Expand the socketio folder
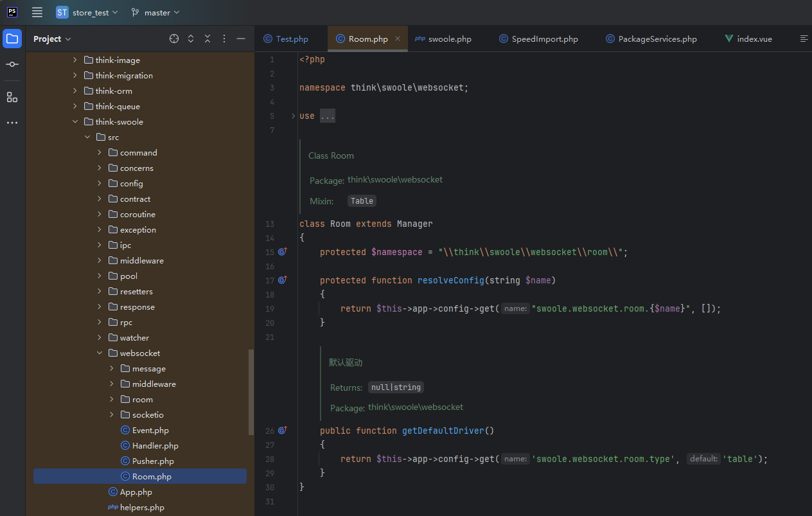812x516 pixels. coord(111,414)
